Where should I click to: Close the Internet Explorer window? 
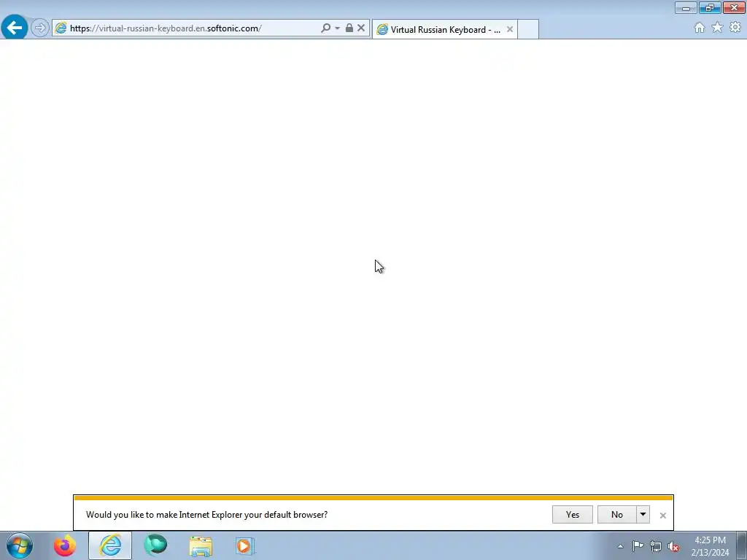coord(734,8)
